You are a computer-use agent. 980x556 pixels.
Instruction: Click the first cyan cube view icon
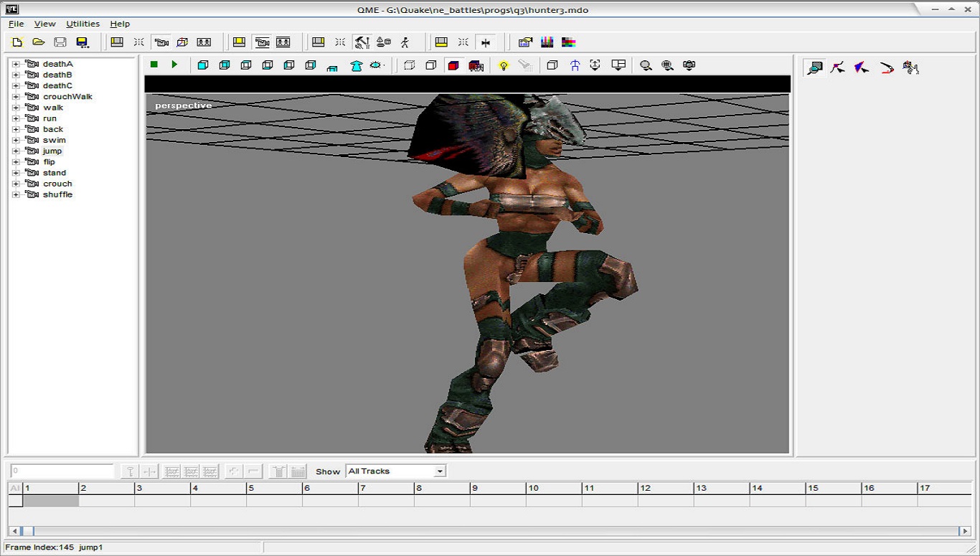203,65
